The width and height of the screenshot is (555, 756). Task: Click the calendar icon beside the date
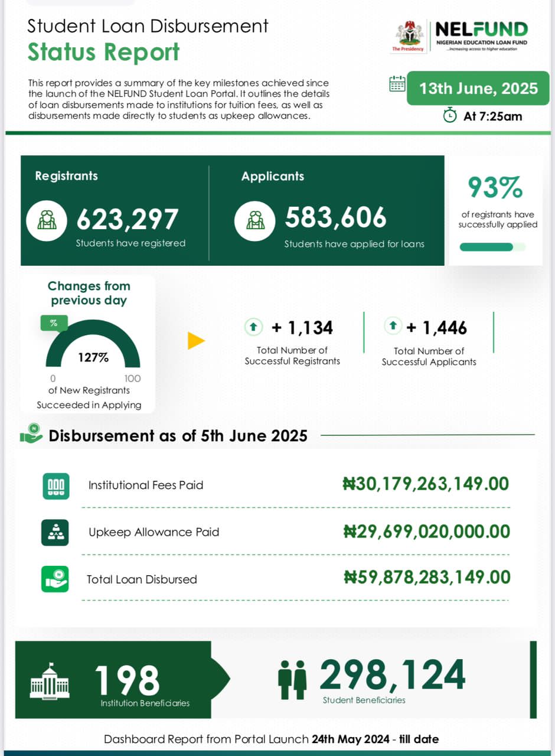pos(397,84)
